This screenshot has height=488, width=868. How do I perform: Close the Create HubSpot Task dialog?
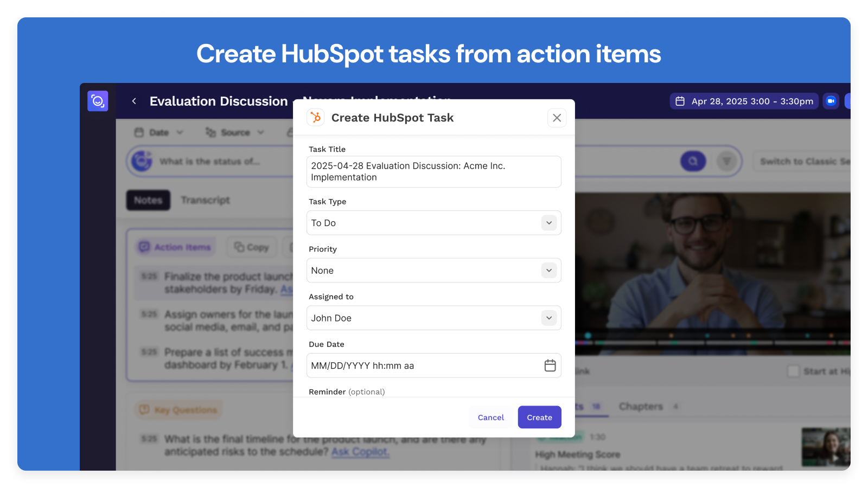coord(557,118)
